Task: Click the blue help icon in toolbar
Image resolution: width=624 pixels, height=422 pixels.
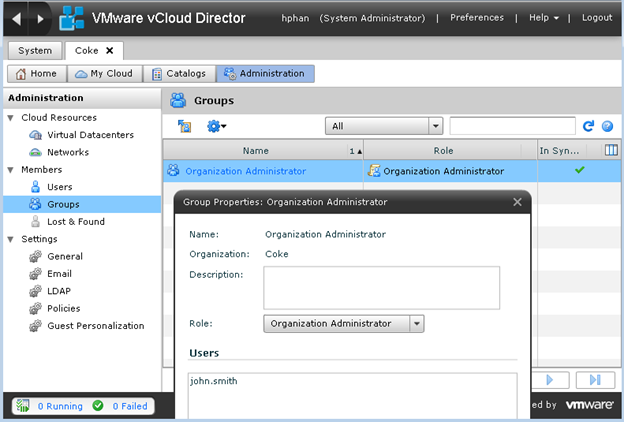Action: tap(607, 126)
